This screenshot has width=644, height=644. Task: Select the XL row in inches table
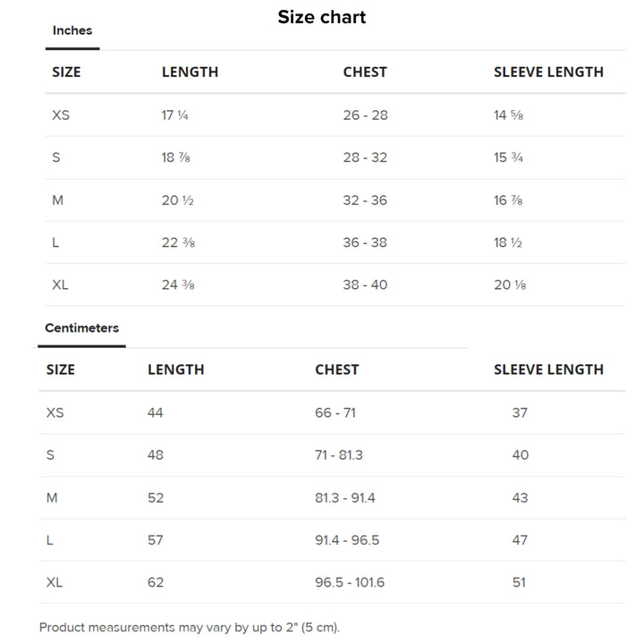click(x=335, y=285)
